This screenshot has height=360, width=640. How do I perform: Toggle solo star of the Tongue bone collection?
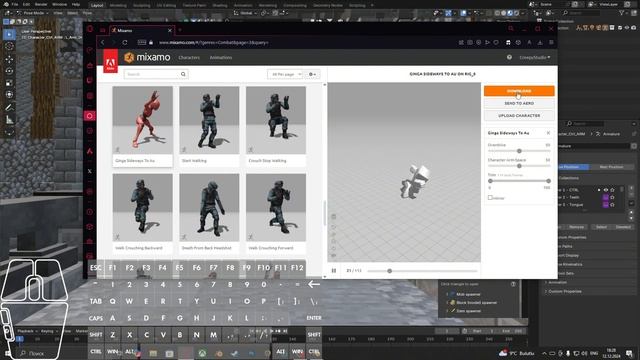[x=612, y=205]
